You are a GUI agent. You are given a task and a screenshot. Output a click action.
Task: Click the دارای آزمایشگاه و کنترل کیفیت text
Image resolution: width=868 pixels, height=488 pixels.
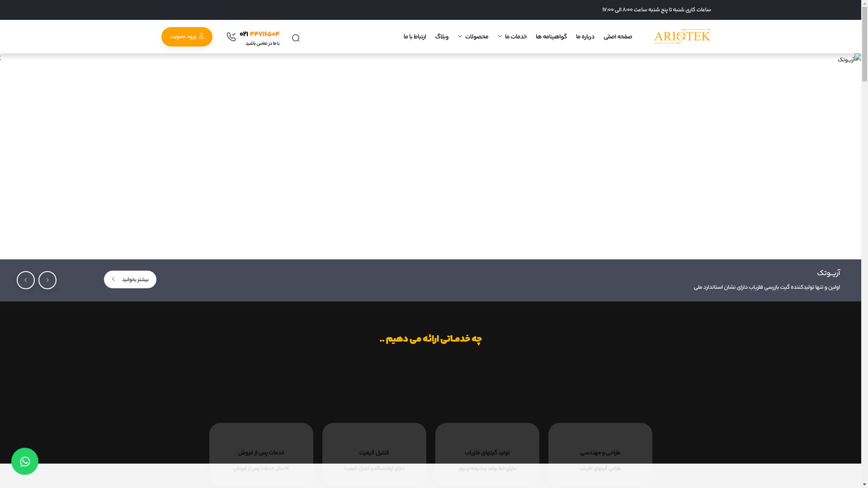(374, 469)
